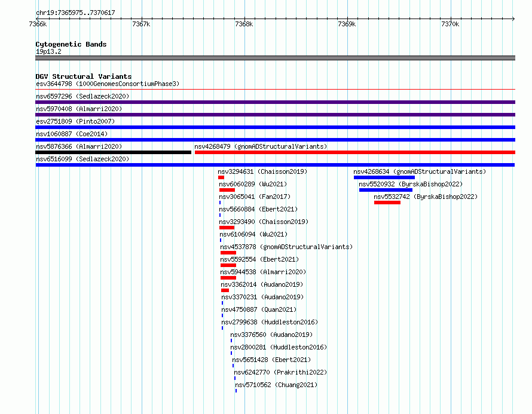Select nsv3362014 Audano2019 label
532x414 pixels.
click(x=262, y=284)
